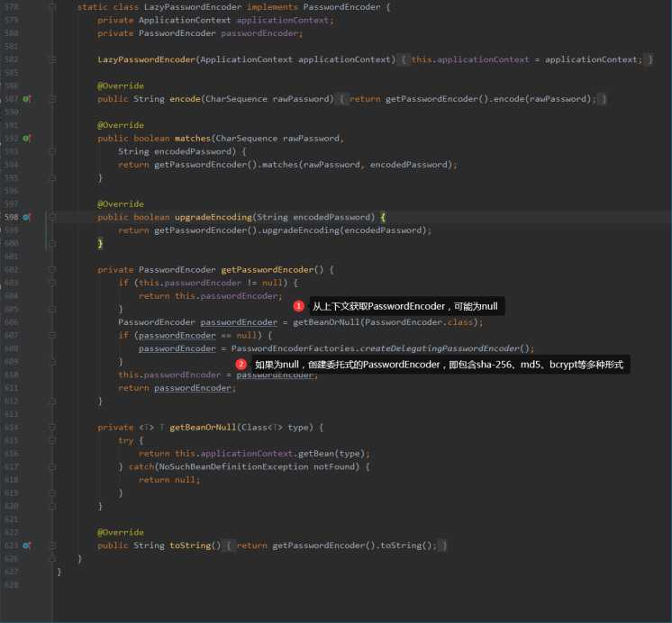Click line number 598 in the gutter

click(12, 217)
